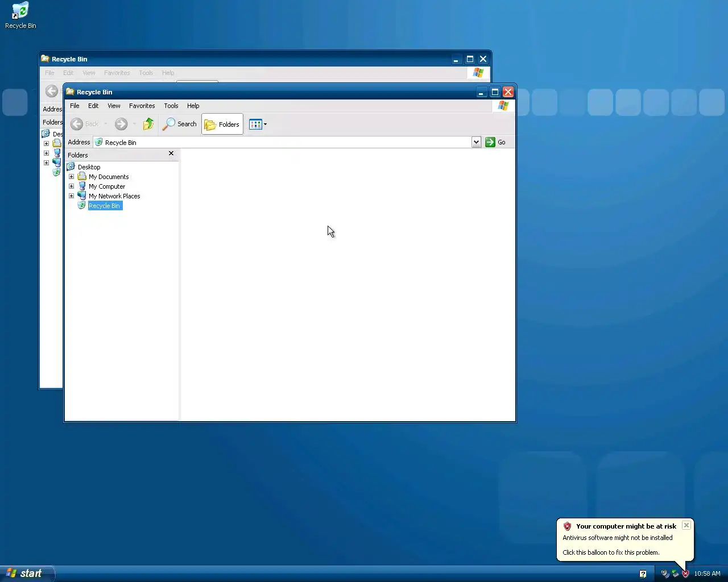Screen dimensions: 728x582
Task: Click the Forward arrow button in front window
Action: click(x=121, y=124)
